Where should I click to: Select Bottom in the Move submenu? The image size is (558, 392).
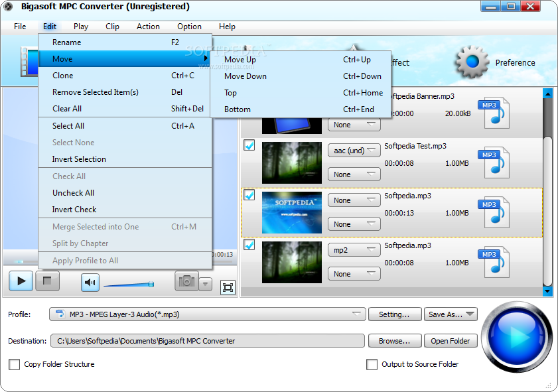click(301, 109)
